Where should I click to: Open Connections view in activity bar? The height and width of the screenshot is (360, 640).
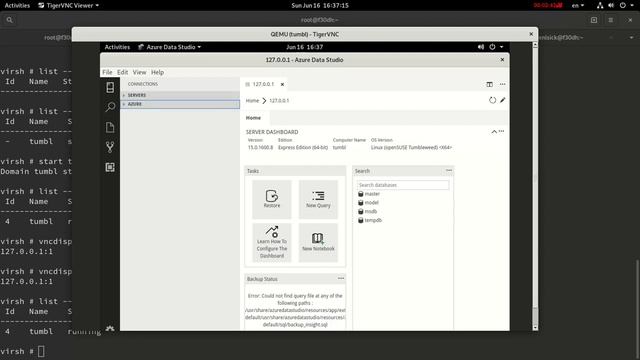[x=110, y=87]
